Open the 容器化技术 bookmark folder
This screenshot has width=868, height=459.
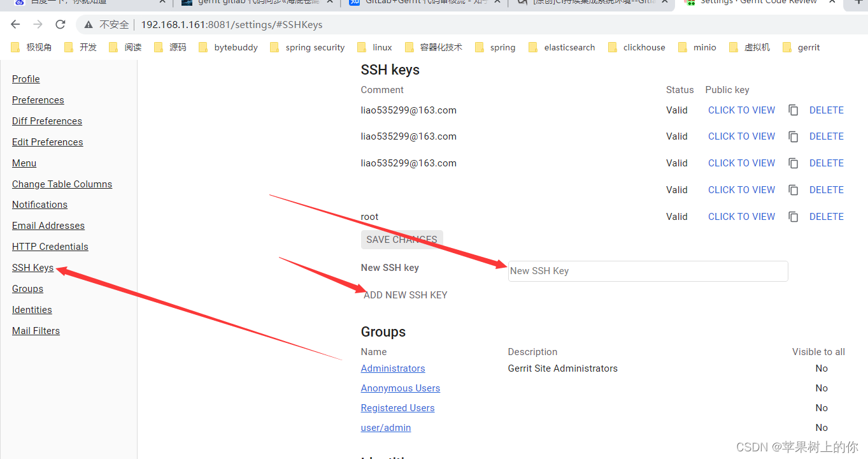(434, 47)
